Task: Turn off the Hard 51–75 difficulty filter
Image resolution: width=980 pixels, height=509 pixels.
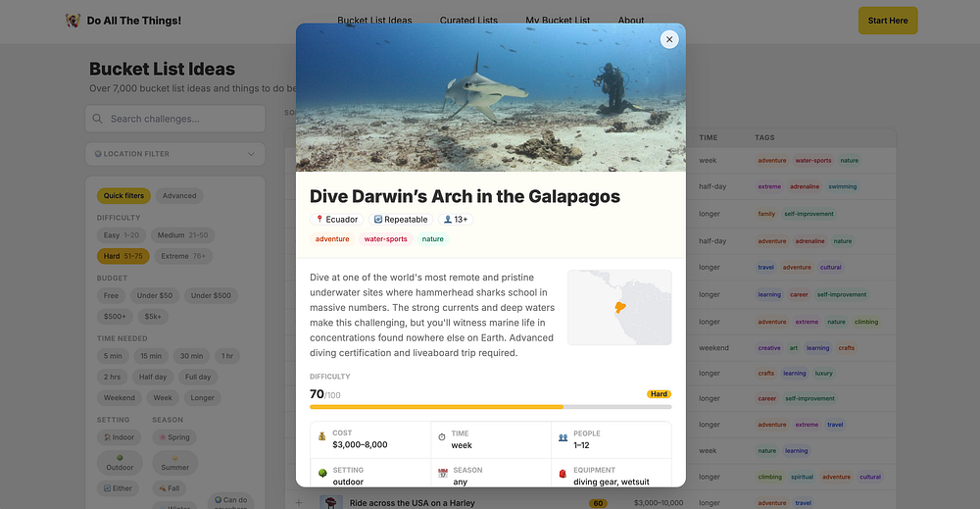Action: pyautogui.click(x=123, y=256)
